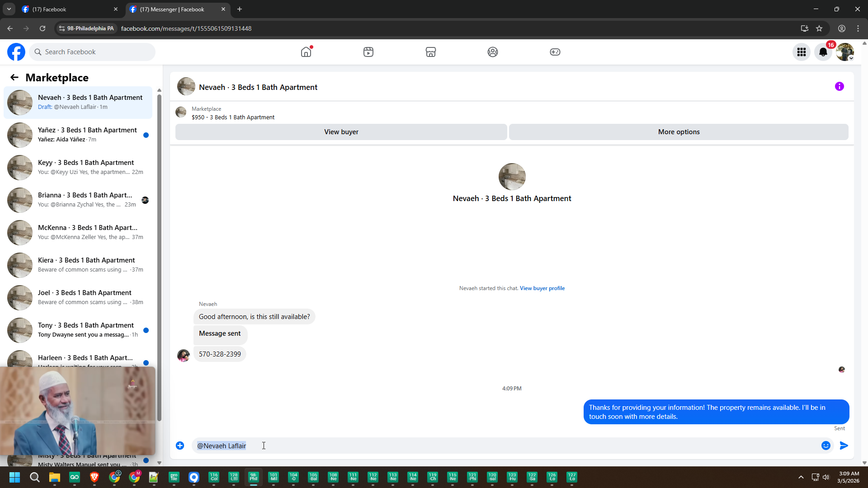The height and width of the screenshot is (488, 868).
Task: Click the conversation list scrollbar
Action: point(159,258)
